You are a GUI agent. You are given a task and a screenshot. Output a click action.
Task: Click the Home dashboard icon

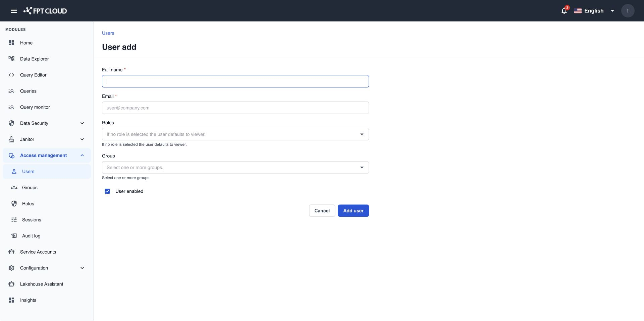coord(11,43)
